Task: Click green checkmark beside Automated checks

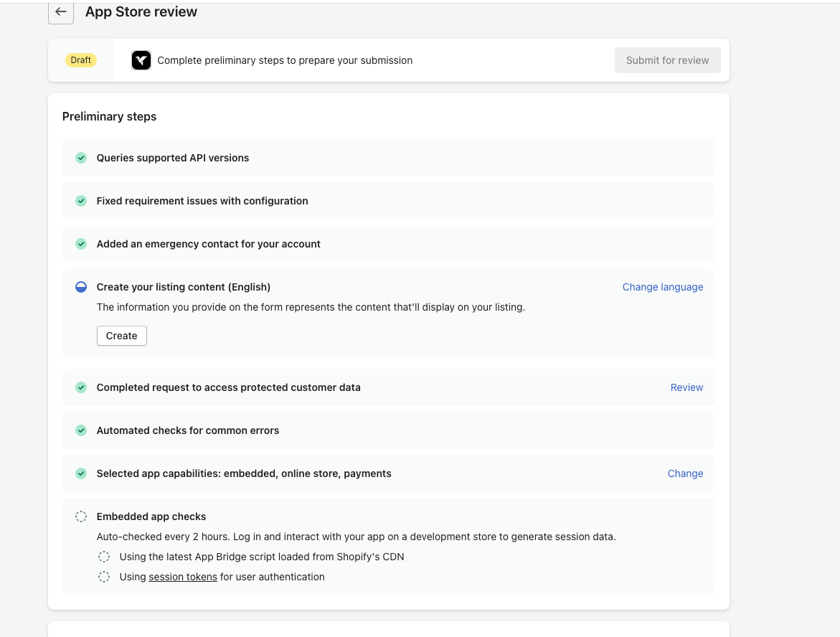Action: pos(81,430)
